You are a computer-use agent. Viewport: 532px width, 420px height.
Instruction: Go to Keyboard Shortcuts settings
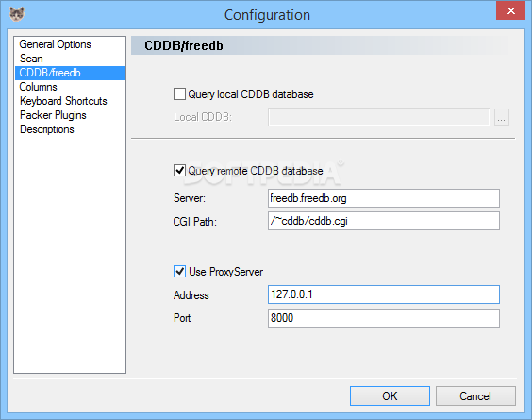click(x=70, y=101)
